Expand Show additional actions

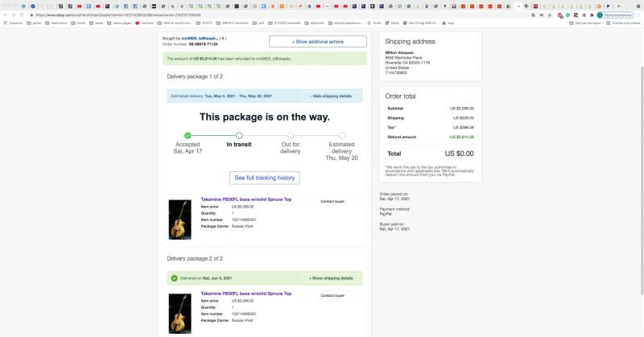(x=317, y=41)
